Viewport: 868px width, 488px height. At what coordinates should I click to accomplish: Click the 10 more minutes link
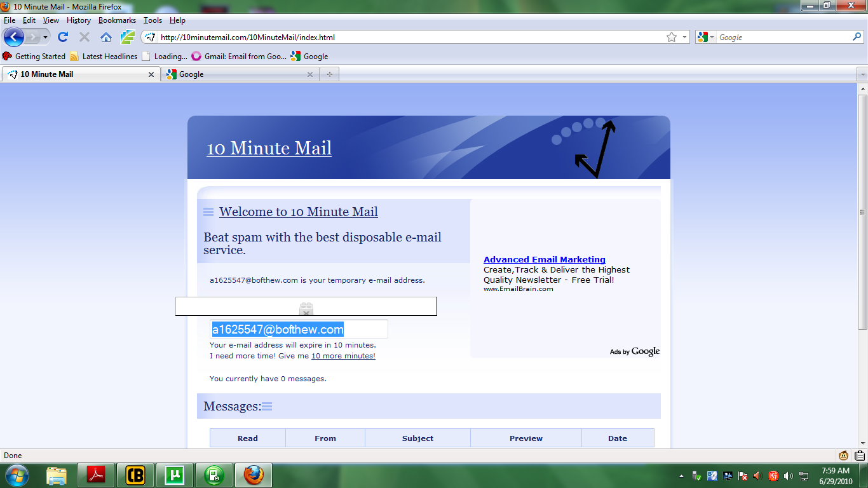tap(343, 355)
